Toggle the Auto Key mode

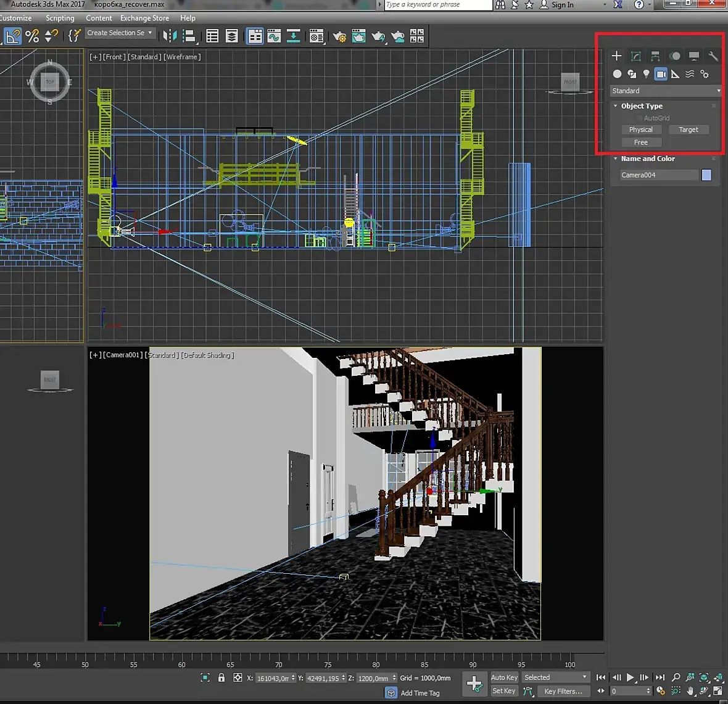[x=504, y=677]
